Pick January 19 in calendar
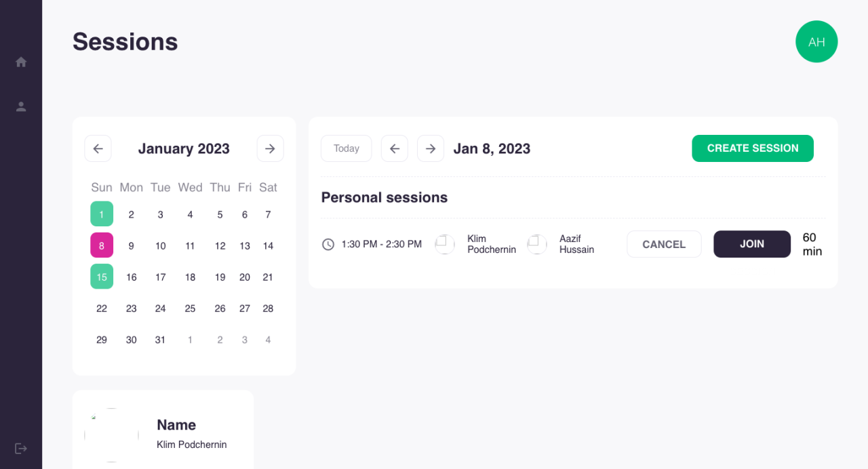Image resolution: width=868 pixels, height=469 pixels. (220, 277)
